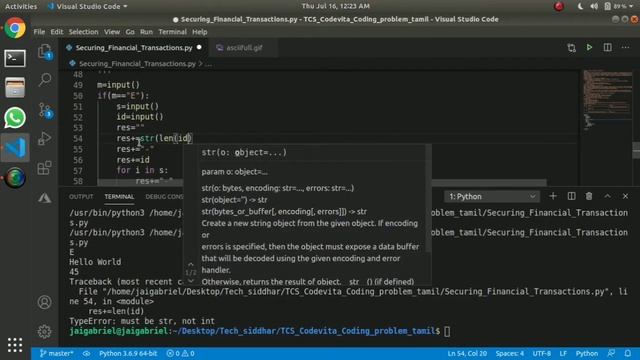Switch to the OUTPUT panel tab
Viewport: 640px width, 360px height.
81,197
